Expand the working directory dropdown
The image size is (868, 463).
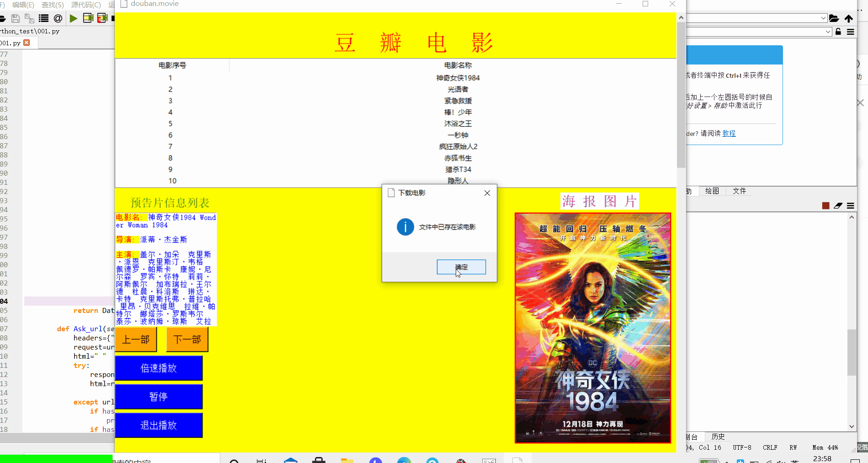[x=824, y=18]
